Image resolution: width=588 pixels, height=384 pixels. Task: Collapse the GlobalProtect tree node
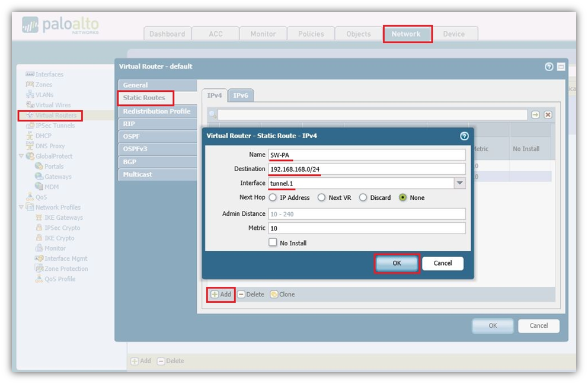(x=22, y=156)
